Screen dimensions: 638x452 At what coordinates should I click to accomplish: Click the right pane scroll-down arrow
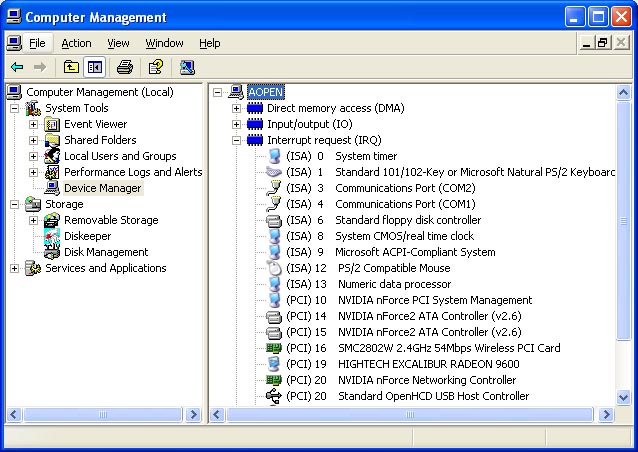coord(623,397)
